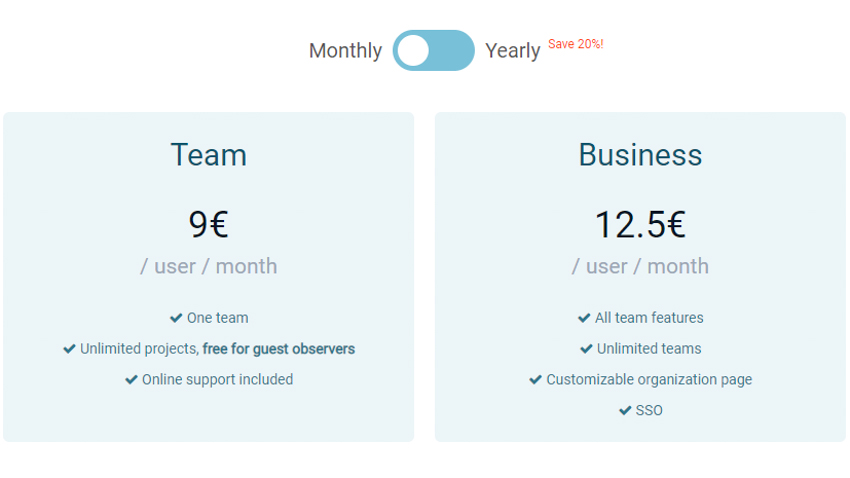Click checkmark beside Online support included
The width and height of the screenshot is (850, 478).
[131, 379]
